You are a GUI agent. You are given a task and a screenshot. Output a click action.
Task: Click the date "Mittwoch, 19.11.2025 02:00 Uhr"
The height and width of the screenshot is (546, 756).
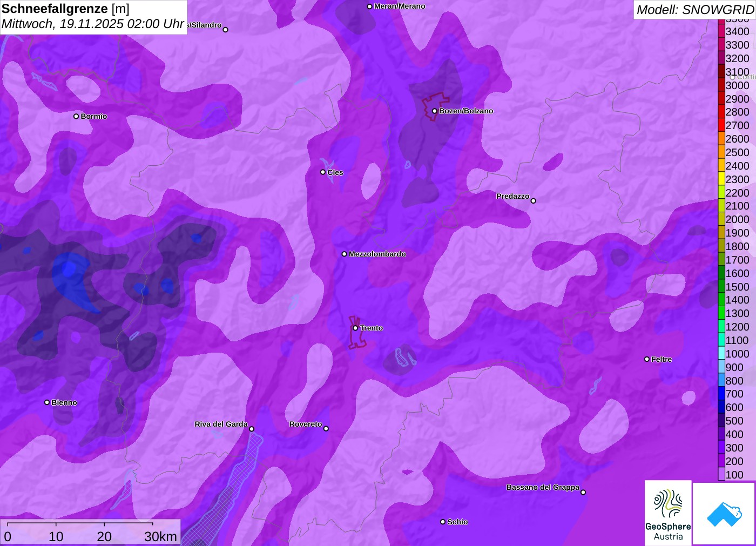pos(93,24)
